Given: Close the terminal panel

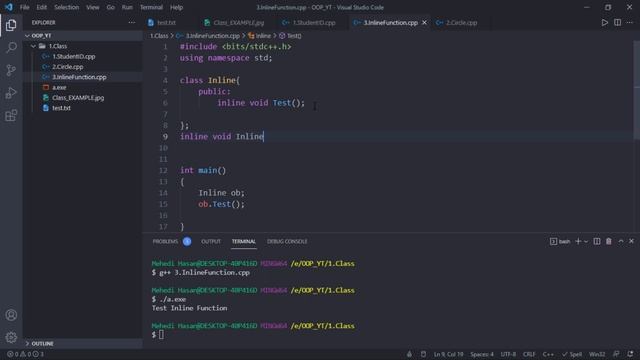Looking at the screenshot, I should click(631, 241).
